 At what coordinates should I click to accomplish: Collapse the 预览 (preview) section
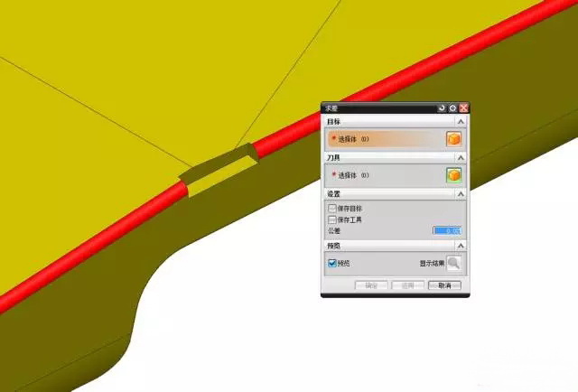pos(461,246)
